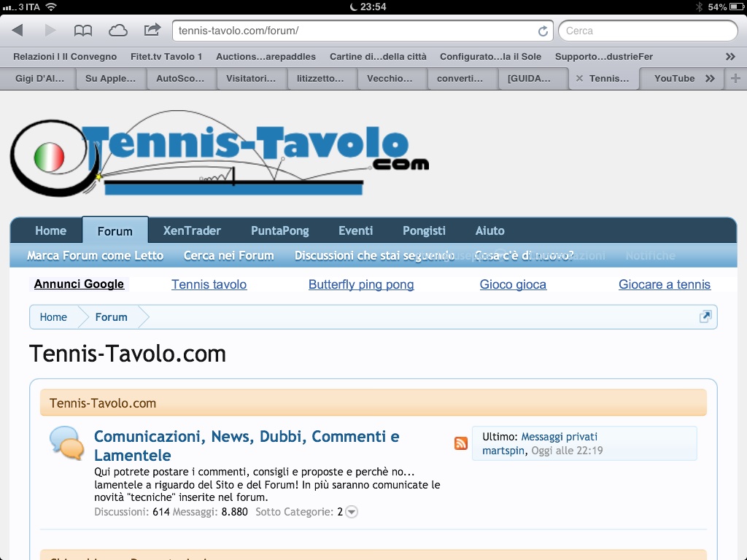747x560 pixels.
Task: Open iCloud tabs cloud icon
Action: [117, 31]
